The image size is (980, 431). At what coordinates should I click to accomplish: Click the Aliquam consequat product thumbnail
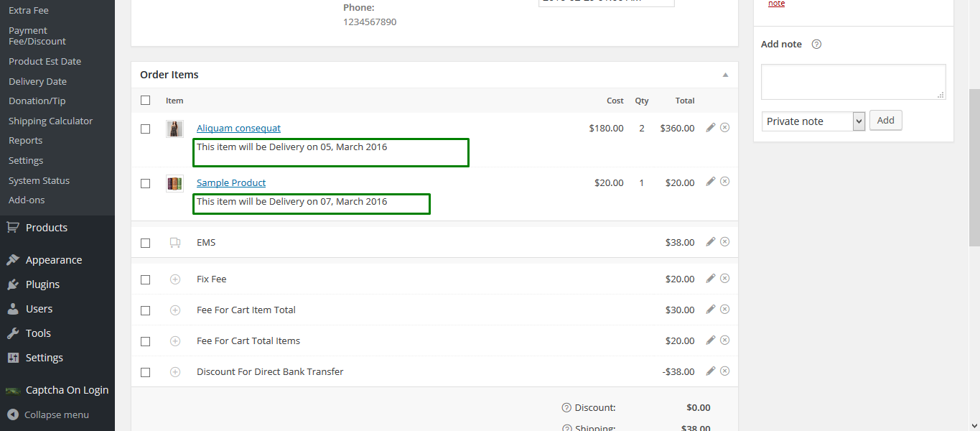(174, 129)
